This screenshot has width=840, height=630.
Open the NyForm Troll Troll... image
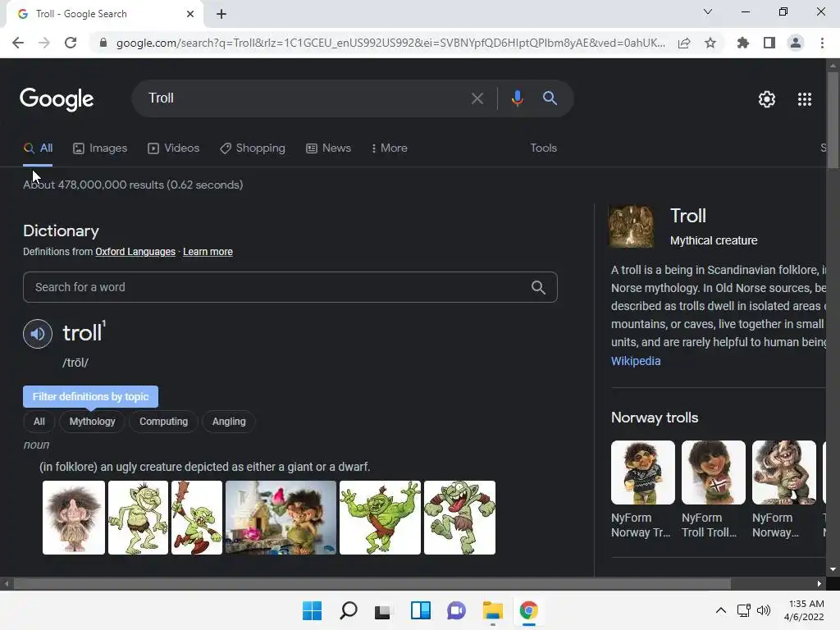pos(713,472)
